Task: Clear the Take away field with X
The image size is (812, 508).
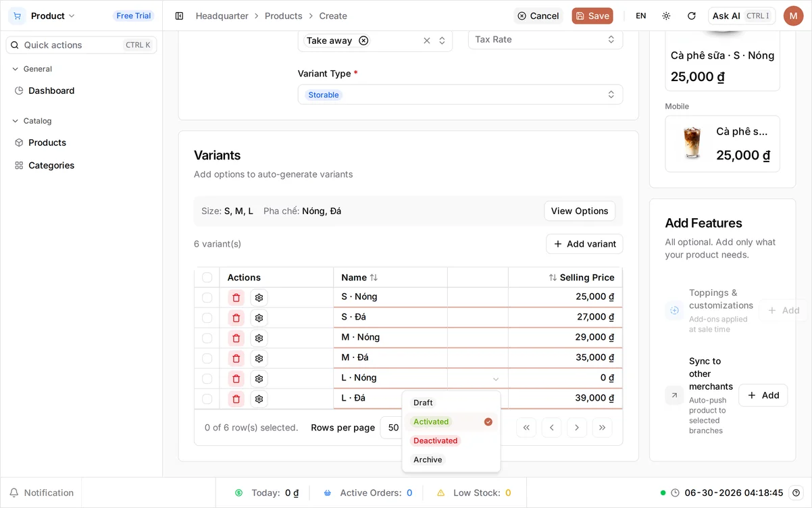Action: [427, 41]
